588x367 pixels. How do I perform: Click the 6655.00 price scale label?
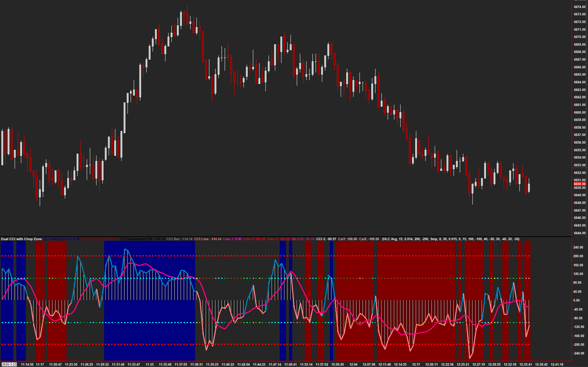580,150
